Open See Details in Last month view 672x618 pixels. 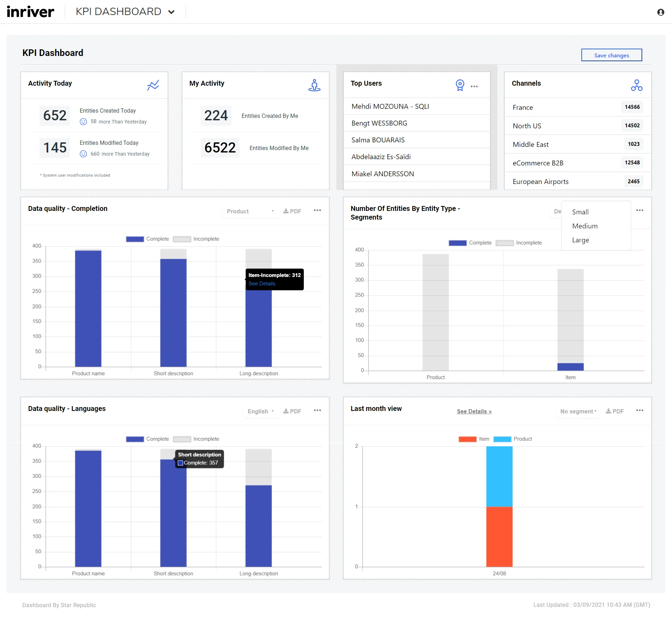point(474,411)
